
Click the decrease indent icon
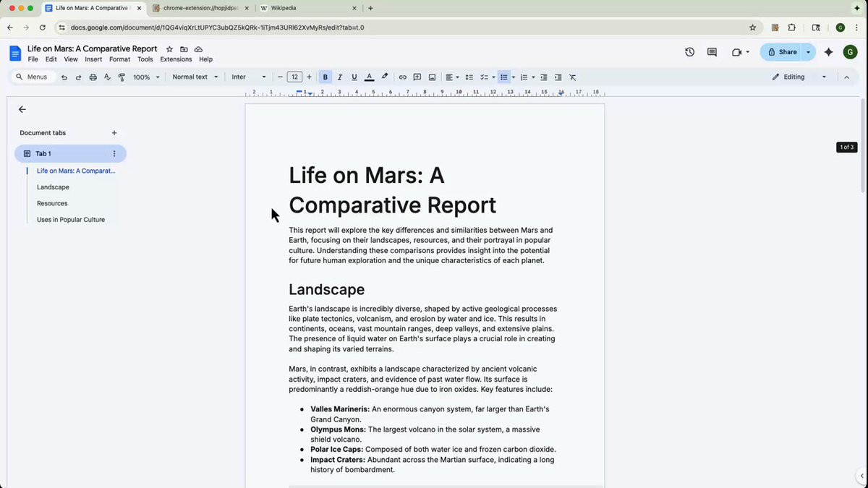(x=544, y=77)
